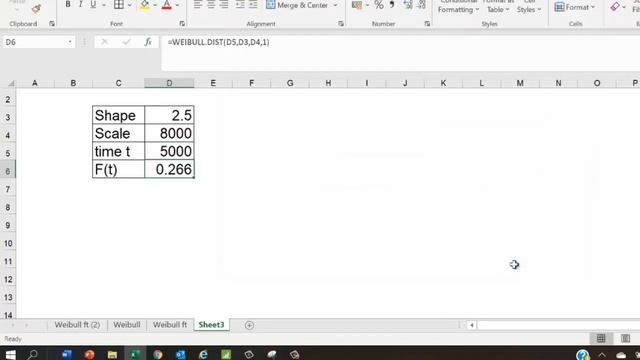Image resolution: width=640 pixels, height=360 pixels.
Task: Align text left in the Alignment group
Action: [x=198, y=5]
